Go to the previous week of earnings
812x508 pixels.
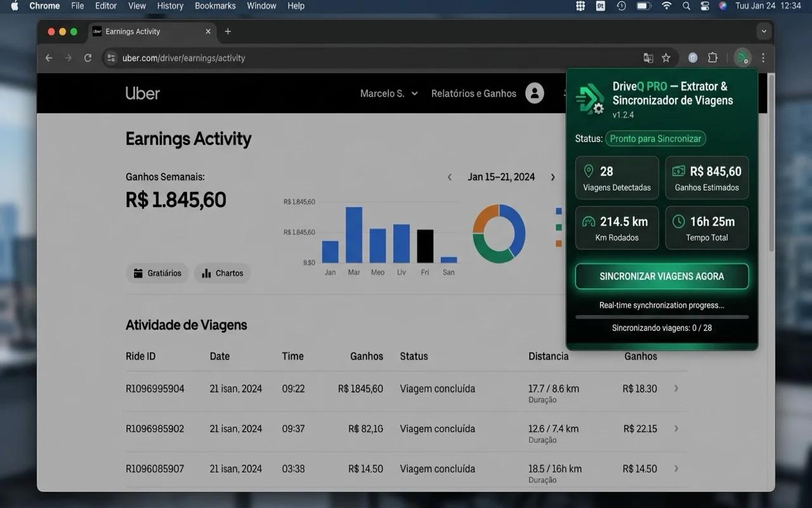450,177
